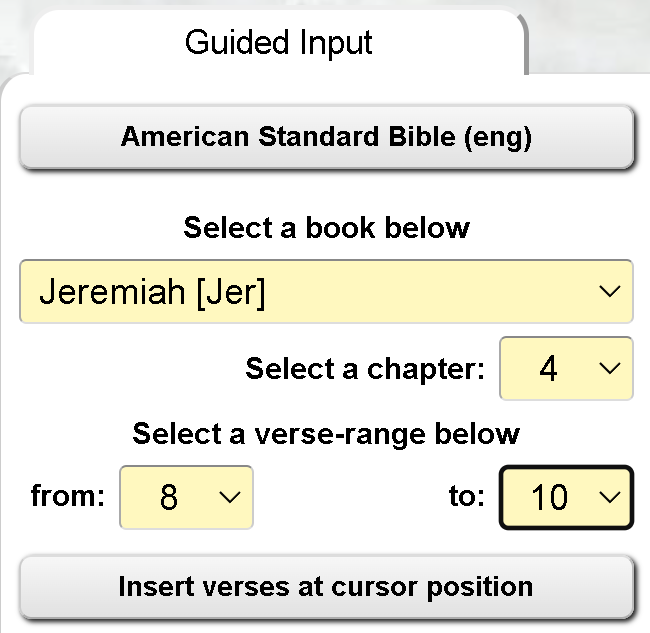The height and width of the screenshot is (633, 650).
Task: Click the number 10 in the 'to' field
Action: click(x=549, y=497)
